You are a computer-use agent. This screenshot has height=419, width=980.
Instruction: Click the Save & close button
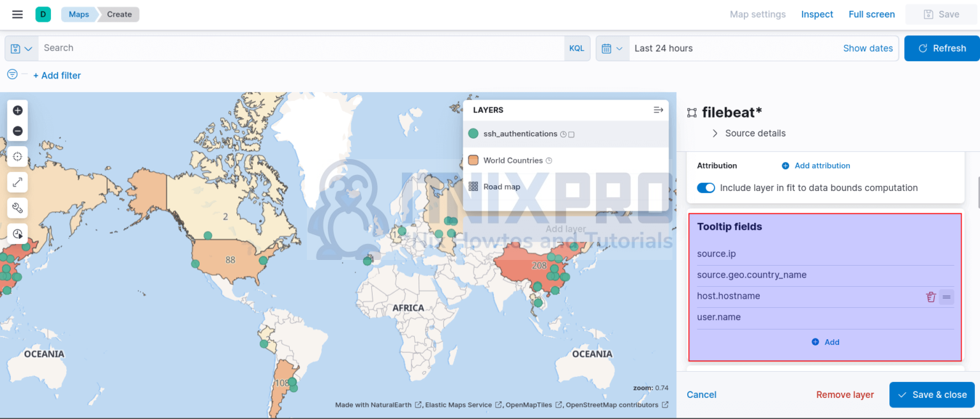932,395
